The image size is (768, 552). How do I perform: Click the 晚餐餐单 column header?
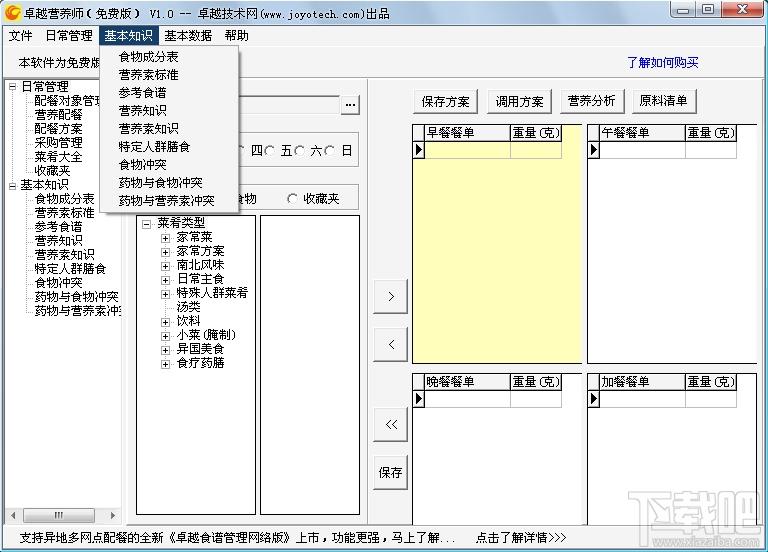(467, 382)
